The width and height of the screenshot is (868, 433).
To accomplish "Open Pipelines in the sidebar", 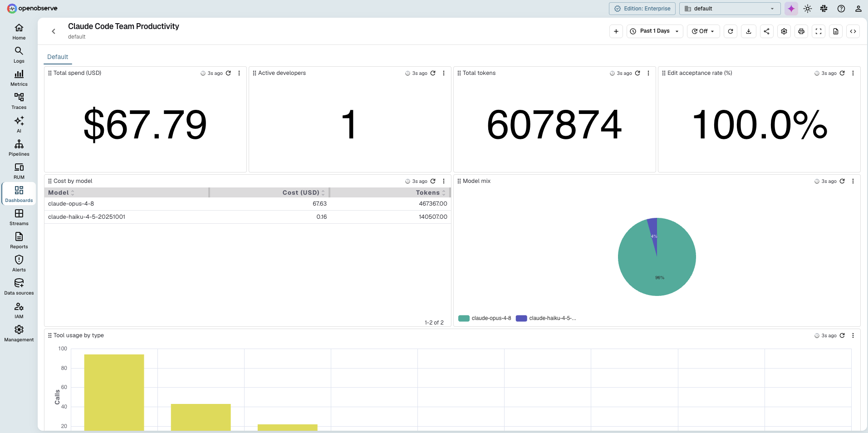I will [x=19, y=148].
